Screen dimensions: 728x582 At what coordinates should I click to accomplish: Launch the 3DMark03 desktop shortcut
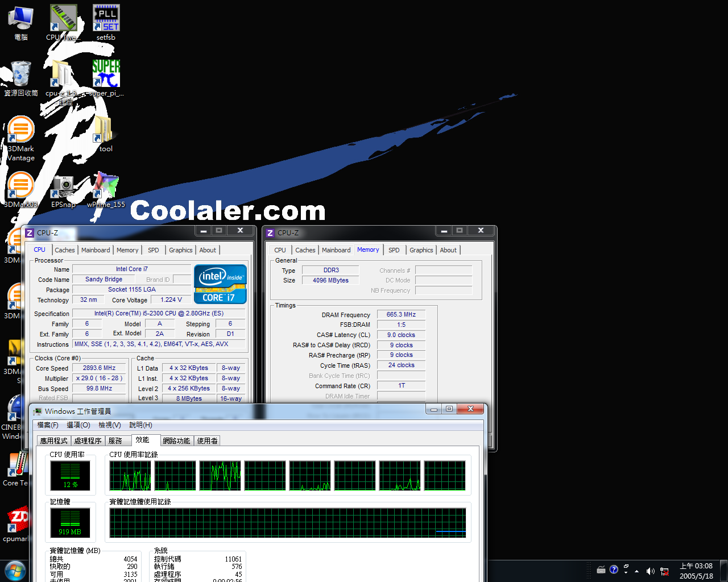pyautogui.click(x=21, y=190)
